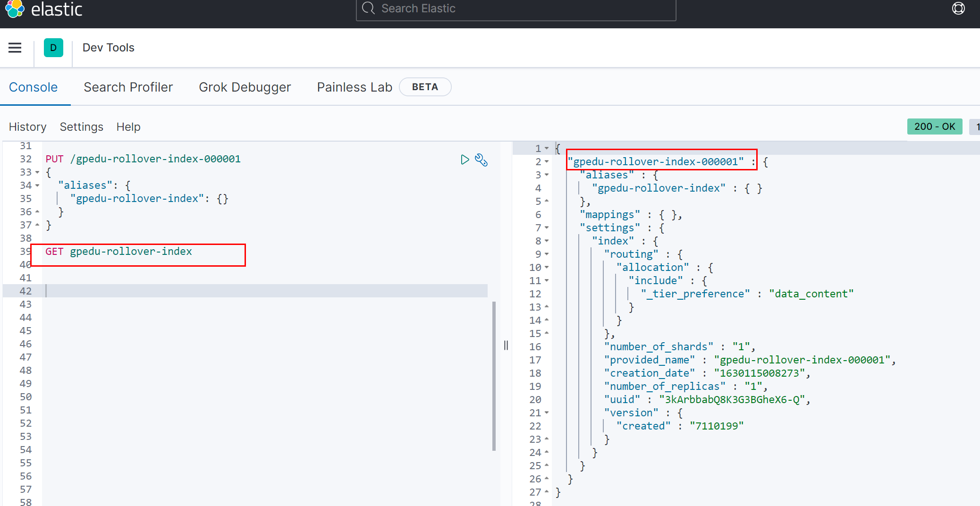This screenshot has width=980, height=506.
Task: Open the wrench request options icon
Action: coord(481,160)
